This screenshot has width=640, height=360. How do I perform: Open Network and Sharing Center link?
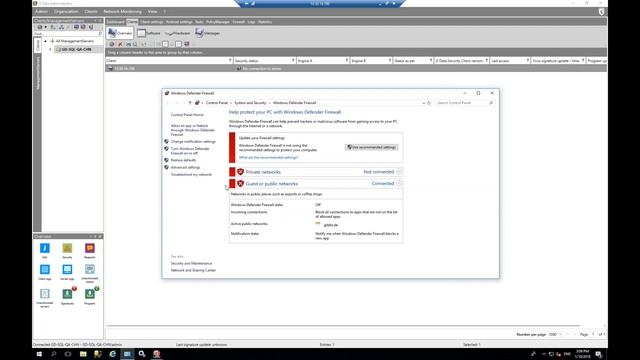pos(193,270)
